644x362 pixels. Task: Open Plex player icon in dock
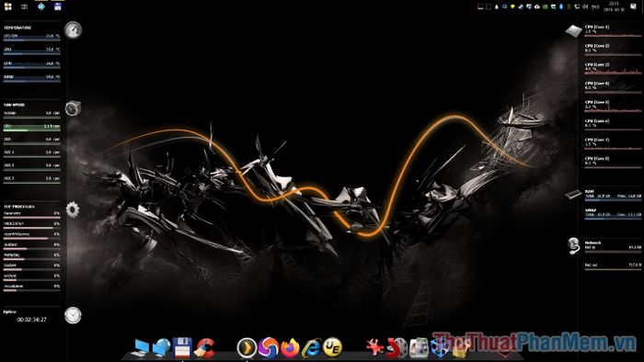(247, 347)
